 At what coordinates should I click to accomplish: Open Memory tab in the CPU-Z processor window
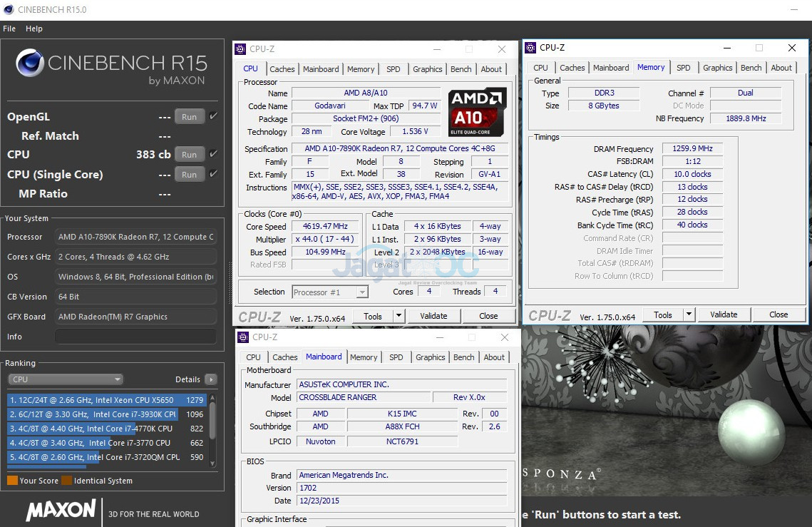[361, 69]
